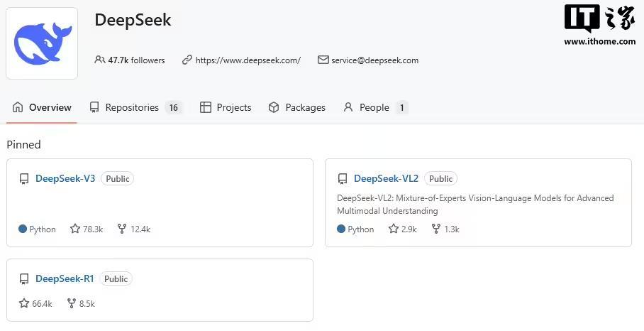Open the 66.4k stars count
644x331 pixels.
(43, 304)
